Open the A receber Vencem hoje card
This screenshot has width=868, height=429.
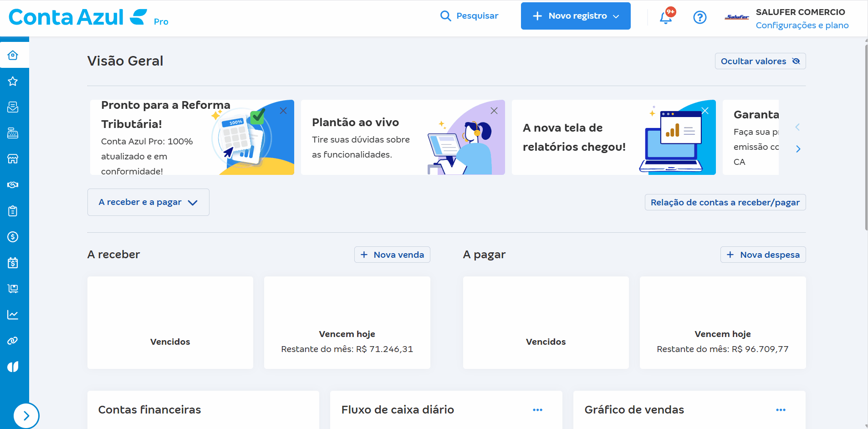(x=347, y=322)
